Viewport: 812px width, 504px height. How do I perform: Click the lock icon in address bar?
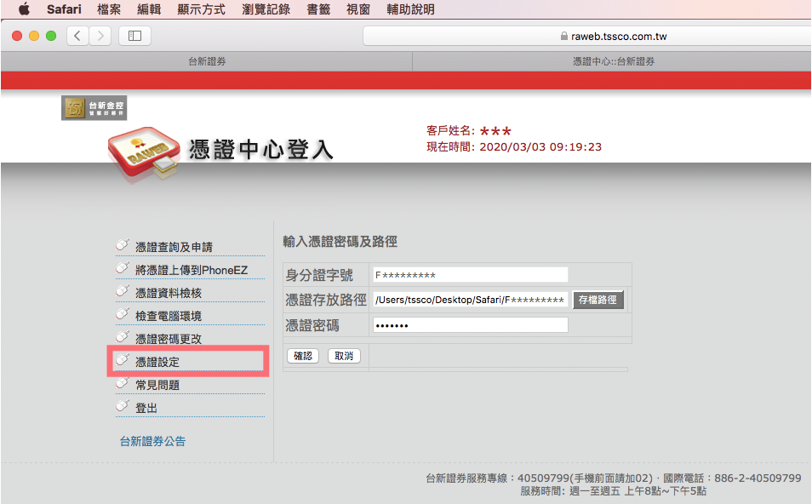tap(564, 37)
